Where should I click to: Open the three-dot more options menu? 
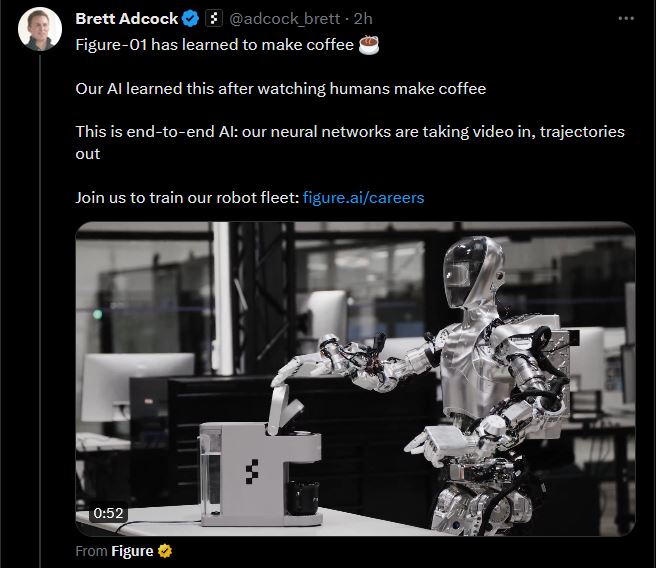coord(626,18)
